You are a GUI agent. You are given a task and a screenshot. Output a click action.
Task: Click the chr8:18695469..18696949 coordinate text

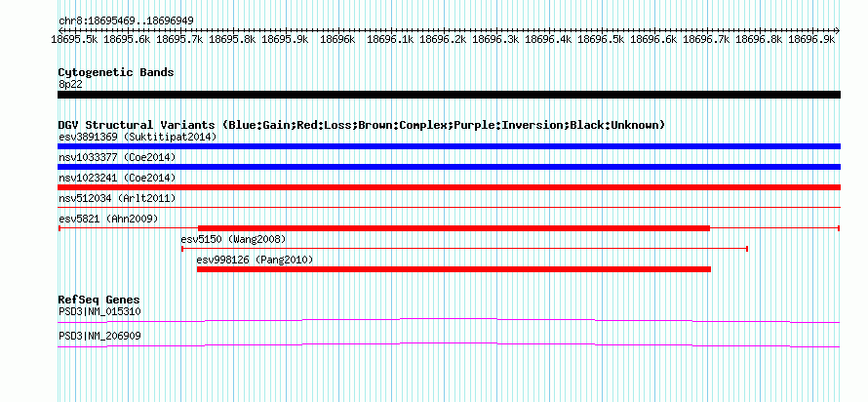[126, 21]
